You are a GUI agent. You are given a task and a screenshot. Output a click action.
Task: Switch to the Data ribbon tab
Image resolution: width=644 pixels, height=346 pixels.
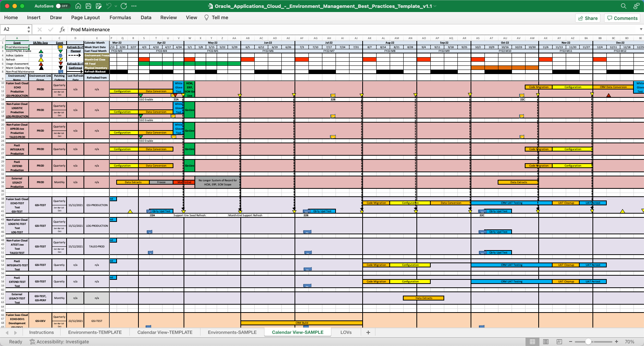click(x=146, y=17)
